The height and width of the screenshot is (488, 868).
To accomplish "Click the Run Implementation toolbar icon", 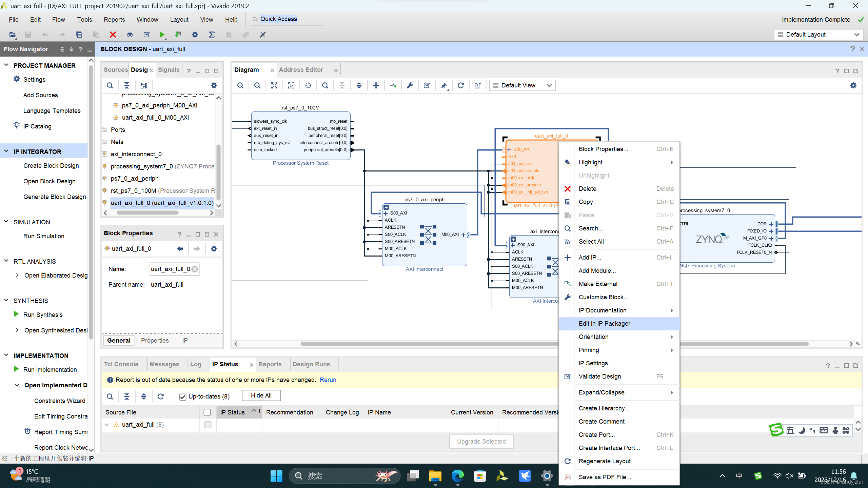I will tap(178, 34).
